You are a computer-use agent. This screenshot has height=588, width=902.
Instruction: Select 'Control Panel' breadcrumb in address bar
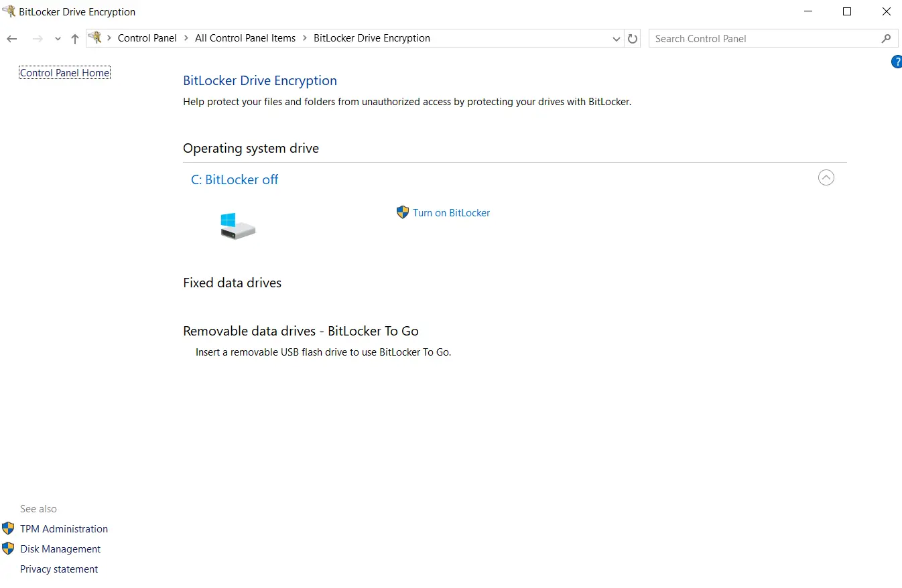coord(147,38)
